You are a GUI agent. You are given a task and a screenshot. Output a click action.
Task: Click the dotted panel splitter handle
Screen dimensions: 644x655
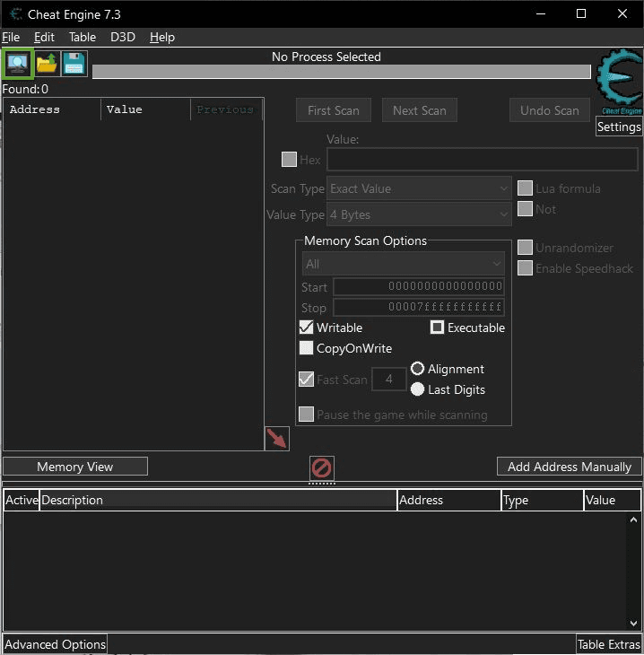point(322,484)
